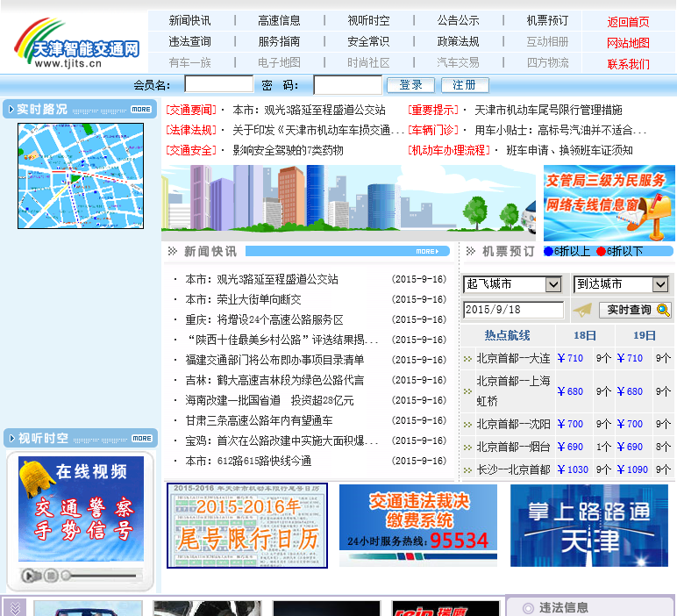This screenshot has width=677, height=616.
Task: Focus the 会员名 input field
Action: (x=219, y=84)
